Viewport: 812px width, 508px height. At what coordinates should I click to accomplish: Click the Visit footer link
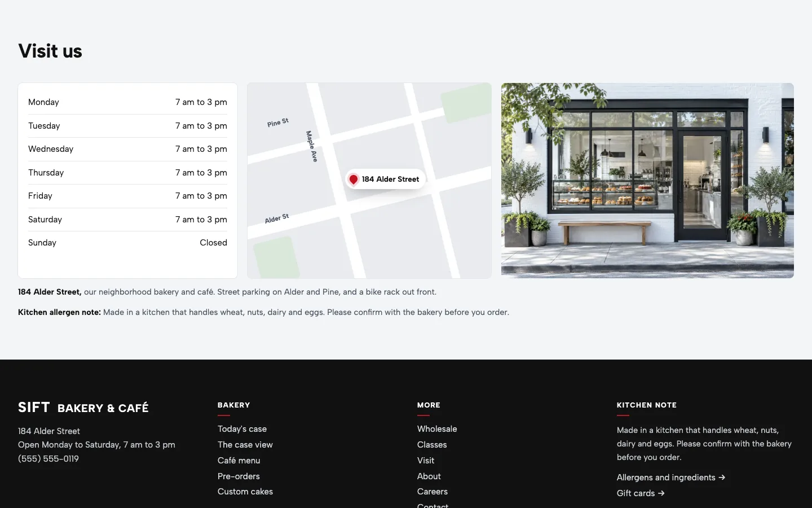click(x=426, y=461)
